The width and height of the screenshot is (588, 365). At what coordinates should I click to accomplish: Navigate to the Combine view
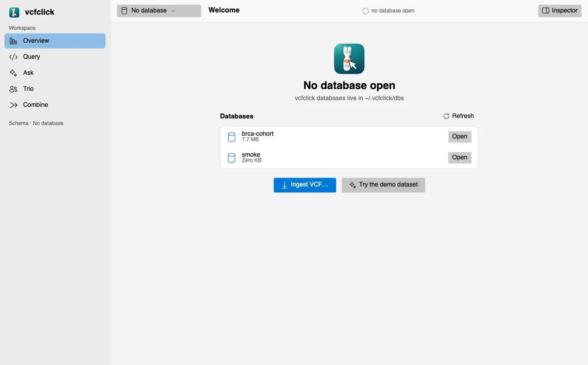click(x=55, y=105)
